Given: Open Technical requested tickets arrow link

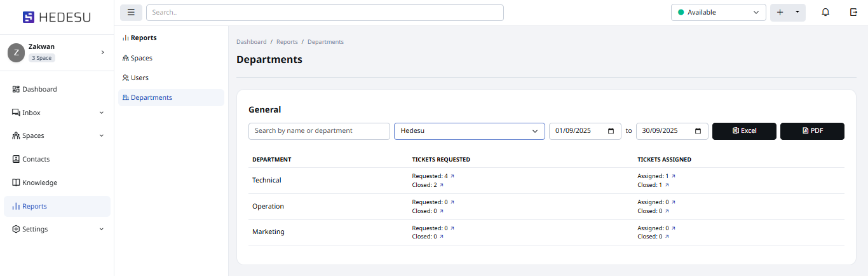Looking at the screenshot, I should click(x=452, y=176).
